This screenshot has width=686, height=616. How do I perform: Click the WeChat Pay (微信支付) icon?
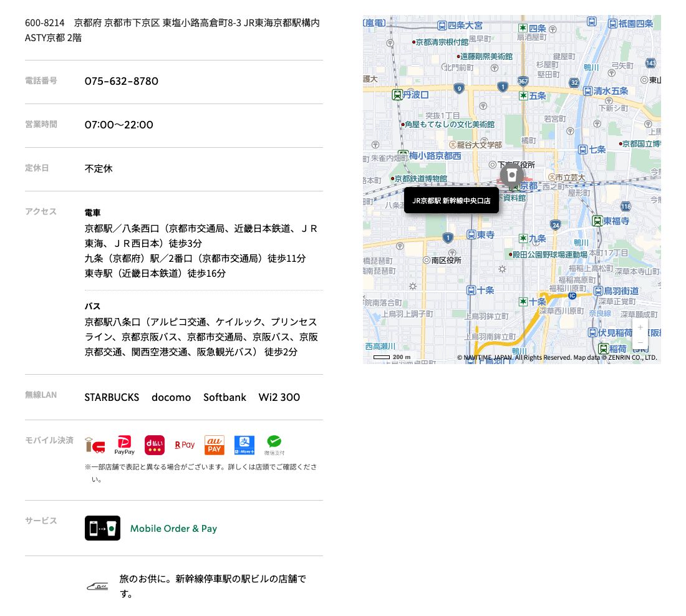pyautogui.click(x=274, y=445)
